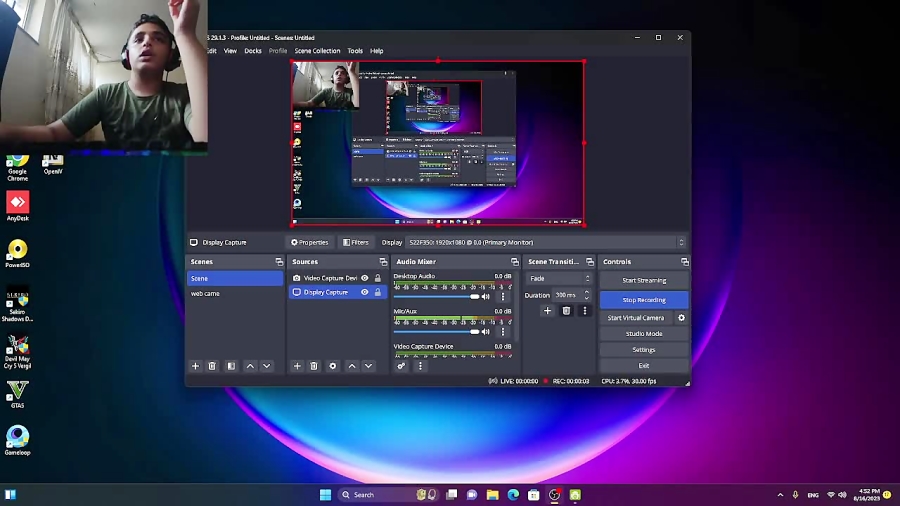Pop out the Controls dock
900x506 pixels.
pyautogui.click(x=685, y=262)
